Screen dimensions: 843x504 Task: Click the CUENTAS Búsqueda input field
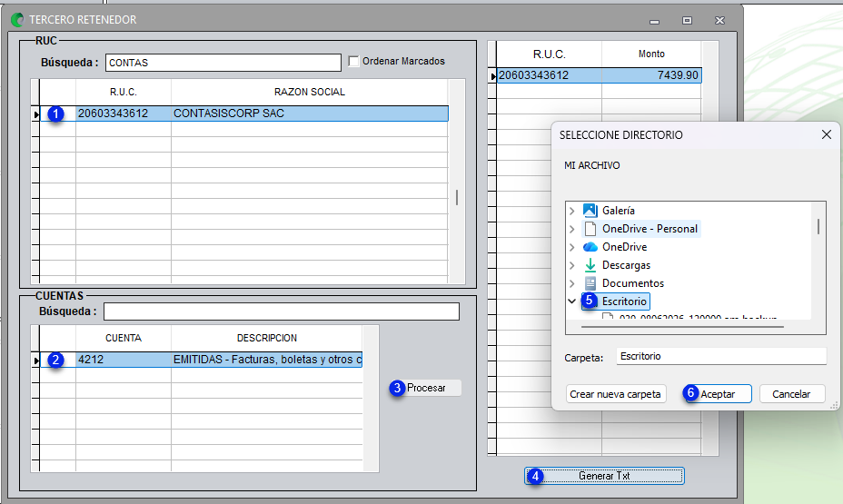click(282, 311)
